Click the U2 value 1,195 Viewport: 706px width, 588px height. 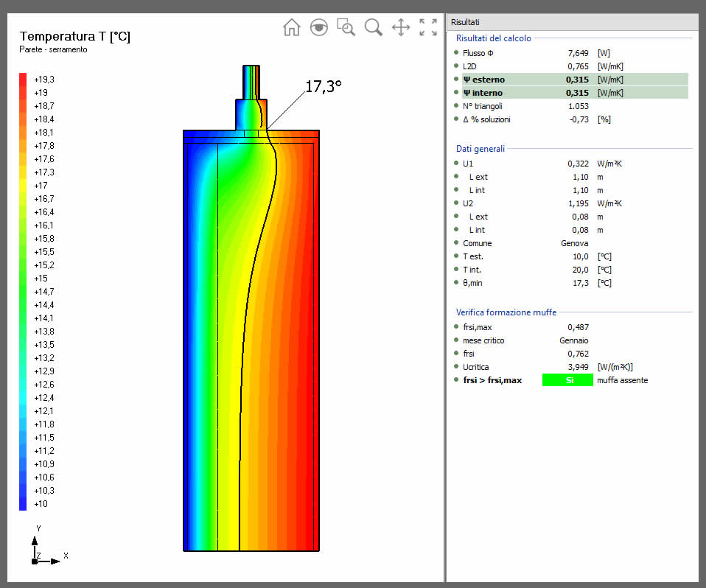click(x=579, y=203)
